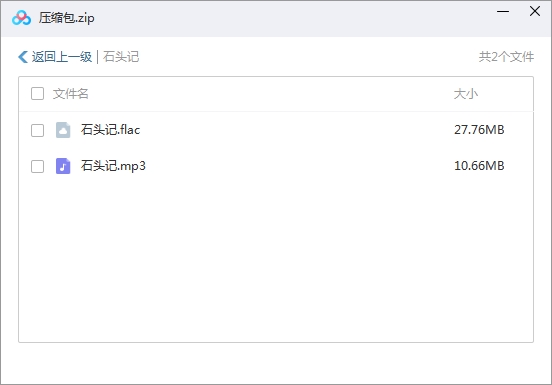Viewport: 552px width, 385px height.
Task: Click the 共2个文件 file count label
Action: click(x=506, y=57)
